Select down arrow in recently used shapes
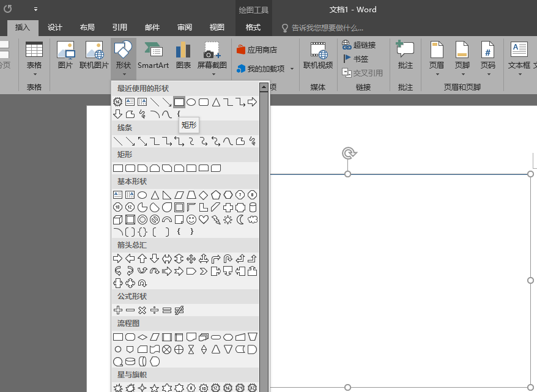537x392 pixels. tap(118, 114)
